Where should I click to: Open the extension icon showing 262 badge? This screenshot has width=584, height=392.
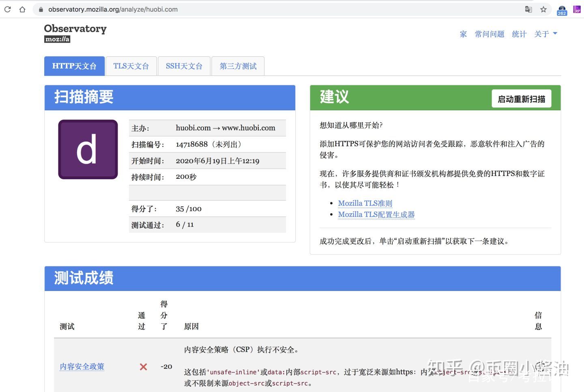point(562,10)
